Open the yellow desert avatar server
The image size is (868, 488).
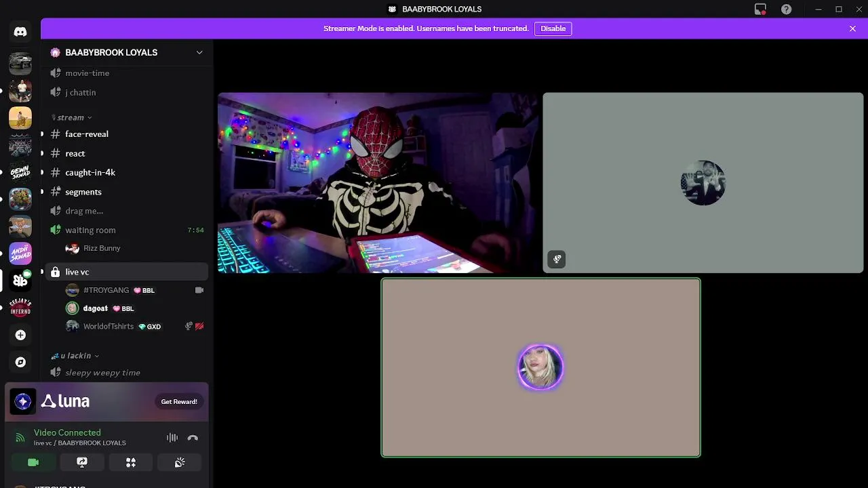pyautogui.click(x=20, y=118)
